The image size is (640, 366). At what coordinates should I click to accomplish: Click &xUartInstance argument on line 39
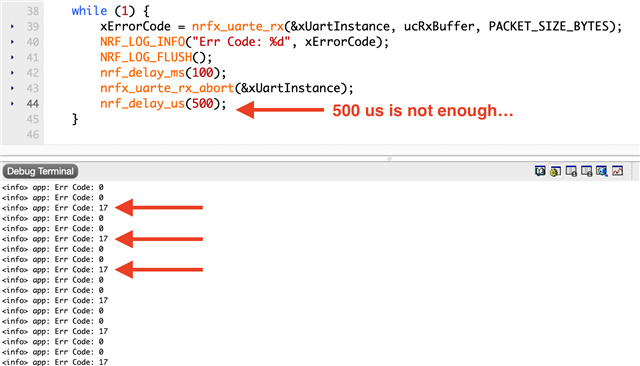click(340, 27)
